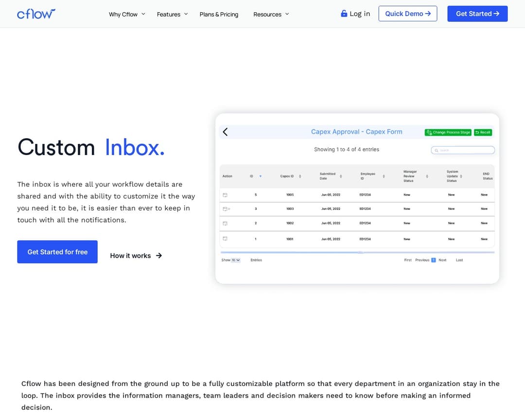Click the Cflow logo
Screen dimensions: 525x420
pos(36,14)
